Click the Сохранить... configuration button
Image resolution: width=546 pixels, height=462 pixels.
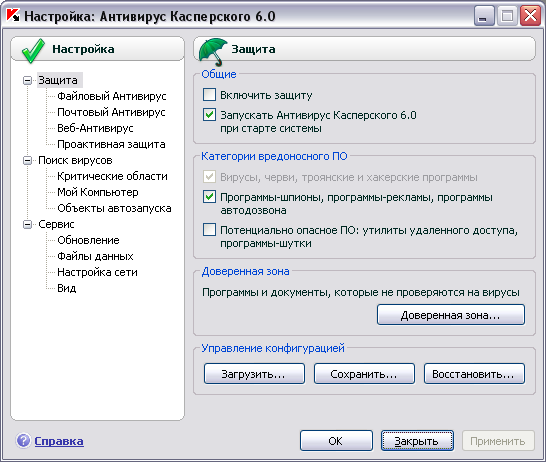coord(364,374)
